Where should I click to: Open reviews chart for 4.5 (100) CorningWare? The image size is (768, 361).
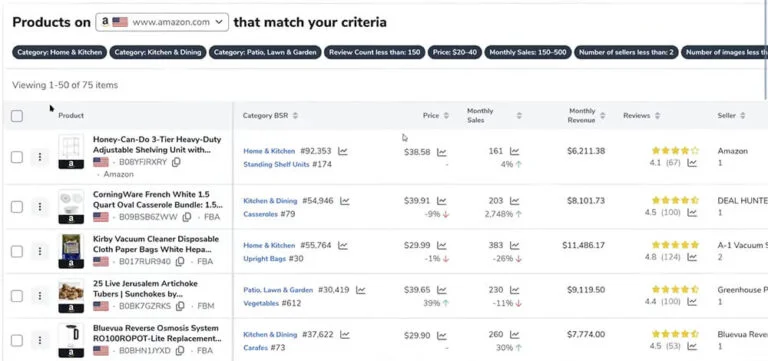click(692, 213)
